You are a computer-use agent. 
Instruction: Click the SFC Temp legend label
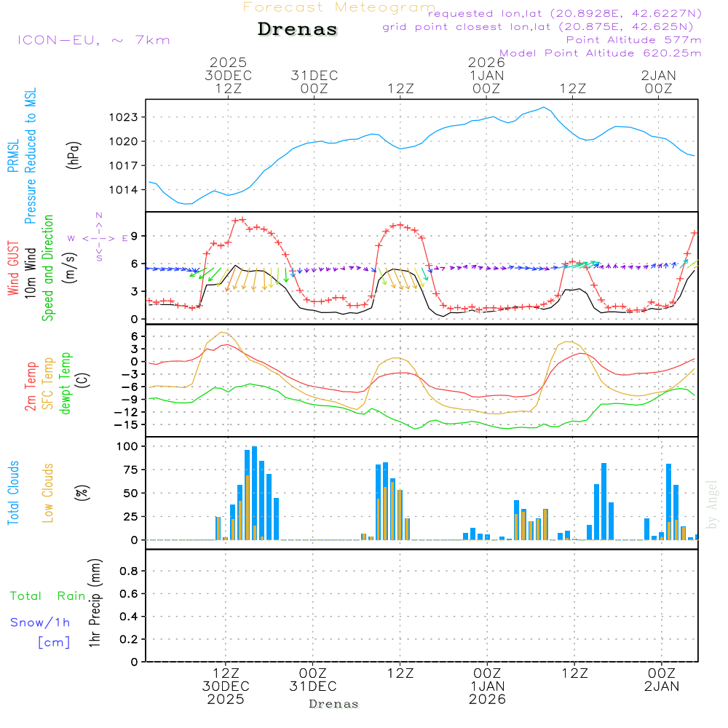tap(48, 383)
